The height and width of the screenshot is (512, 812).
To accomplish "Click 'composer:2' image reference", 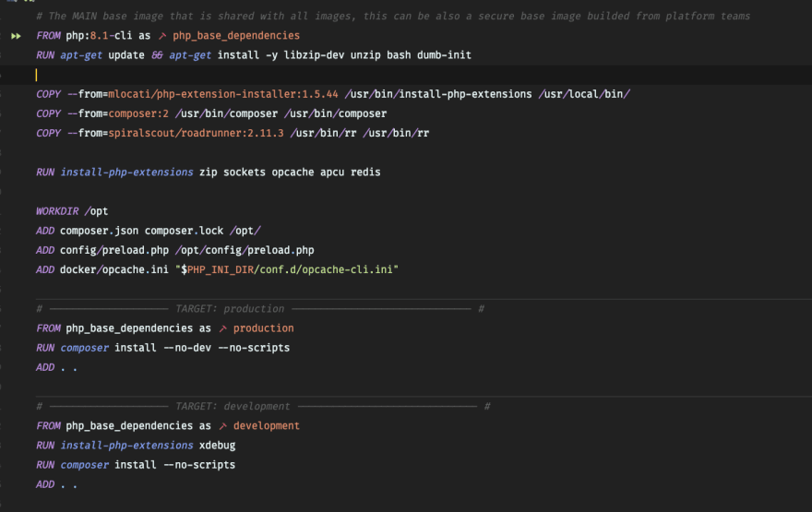I will coord(138,113).
